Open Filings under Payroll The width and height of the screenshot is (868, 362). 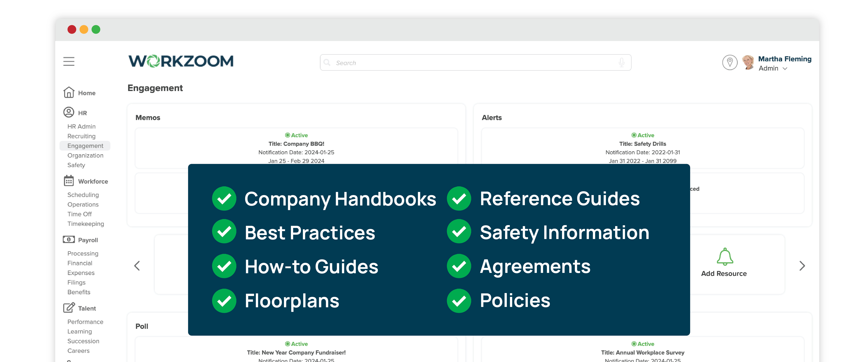(77, 283)
